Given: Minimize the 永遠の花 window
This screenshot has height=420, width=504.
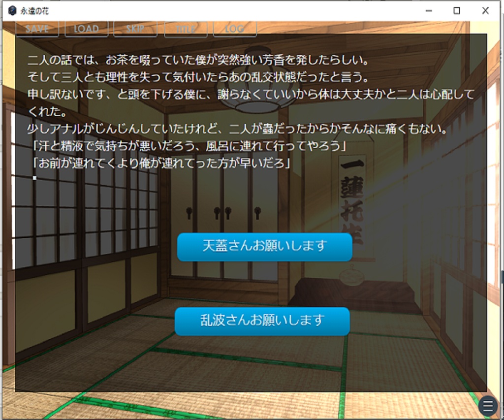Looking at the screenshot, I should pyautogui.click(x=429, y=11).
